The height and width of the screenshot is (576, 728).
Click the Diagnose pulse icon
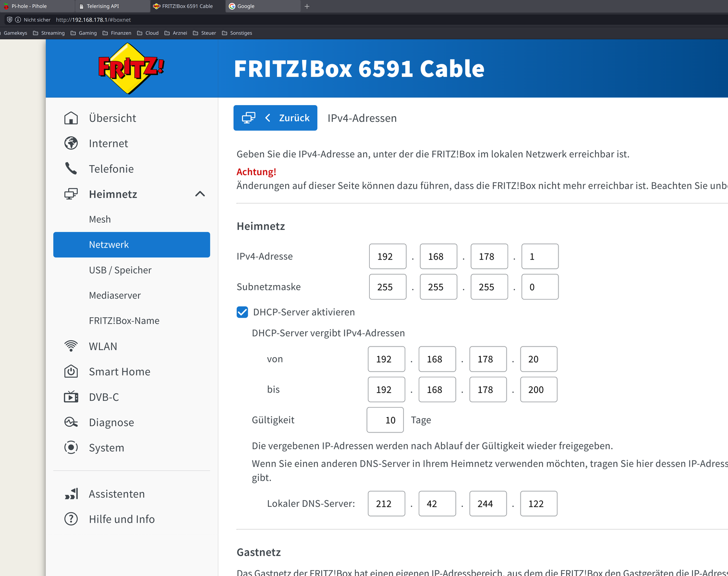click(71, 422)
